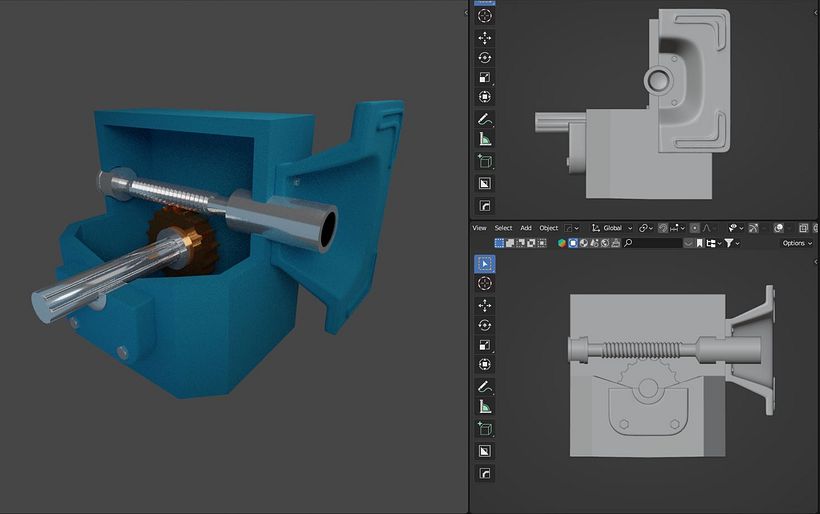Open the editor type selector with colorful icon
The height and width of the screenshot is (514, 820).
(562, 243)
